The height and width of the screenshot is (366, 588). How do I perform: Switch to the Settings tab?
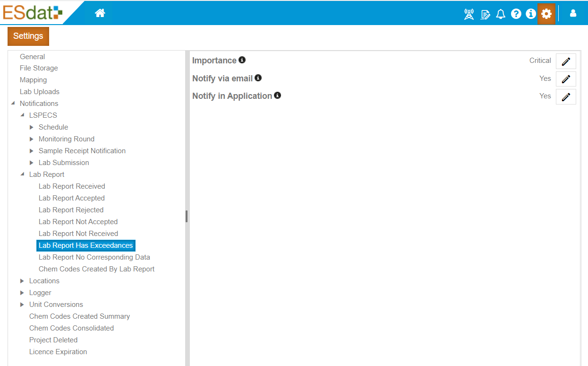[x=28, y=36]
